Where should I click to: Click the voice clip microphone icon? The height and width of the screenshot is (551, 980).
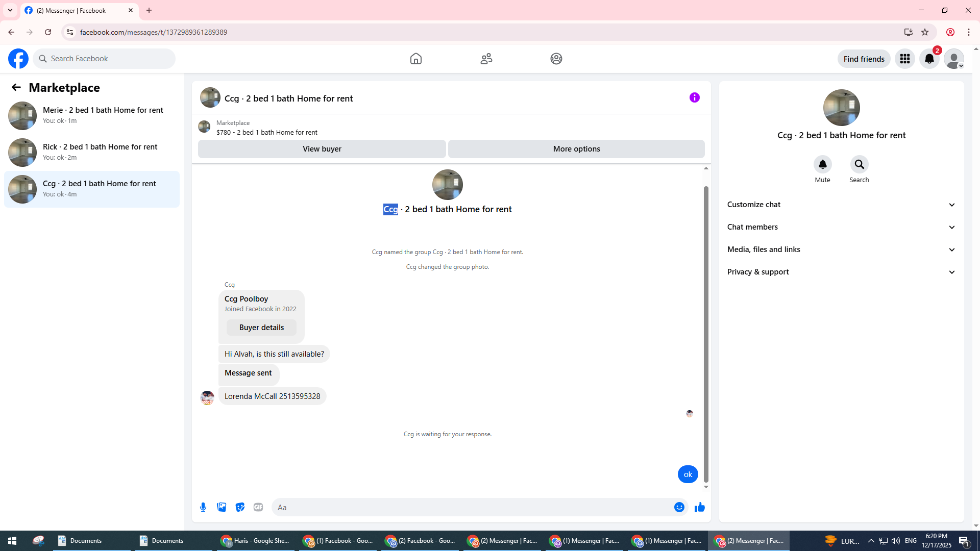203,507
